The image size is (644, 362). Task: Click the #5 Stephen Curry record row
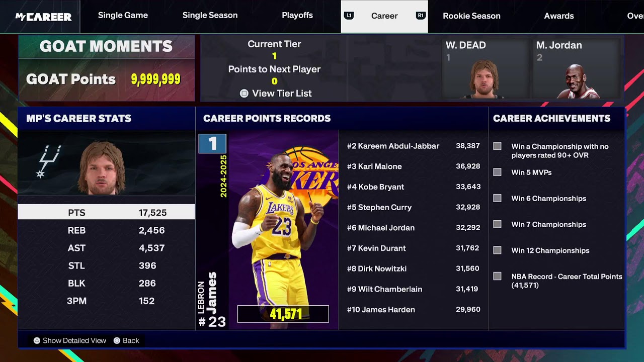click(x=414, y=207)
